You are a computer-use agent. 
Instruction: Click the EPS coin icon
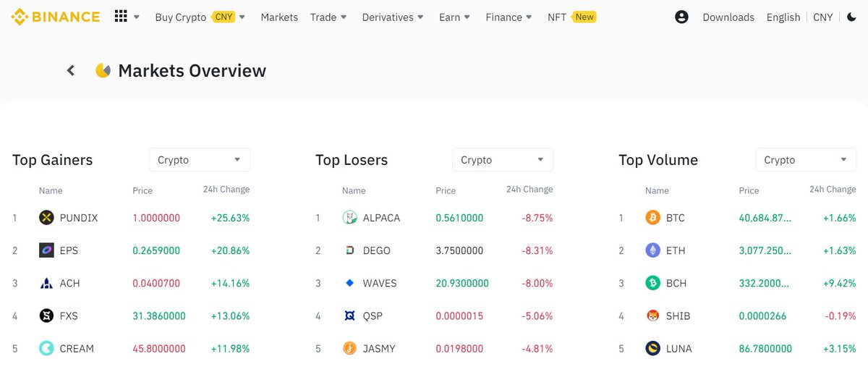[46, 250]
